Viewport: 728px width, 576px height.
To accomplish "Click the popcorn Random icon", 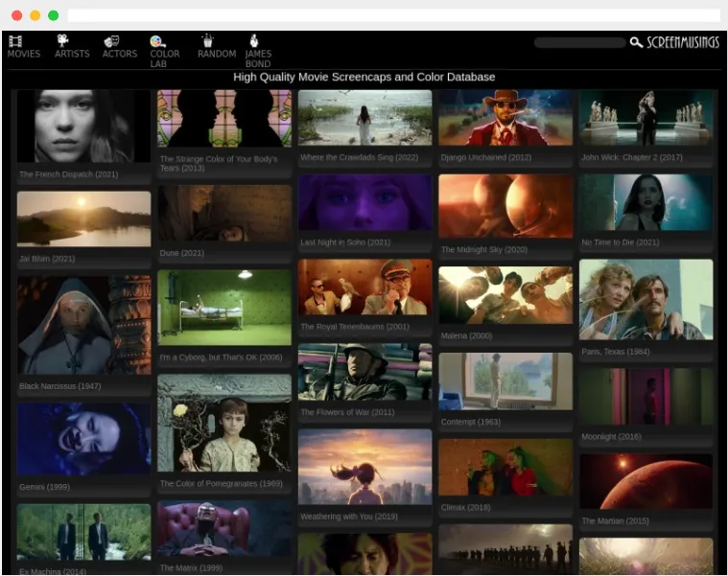I will 207,41.
